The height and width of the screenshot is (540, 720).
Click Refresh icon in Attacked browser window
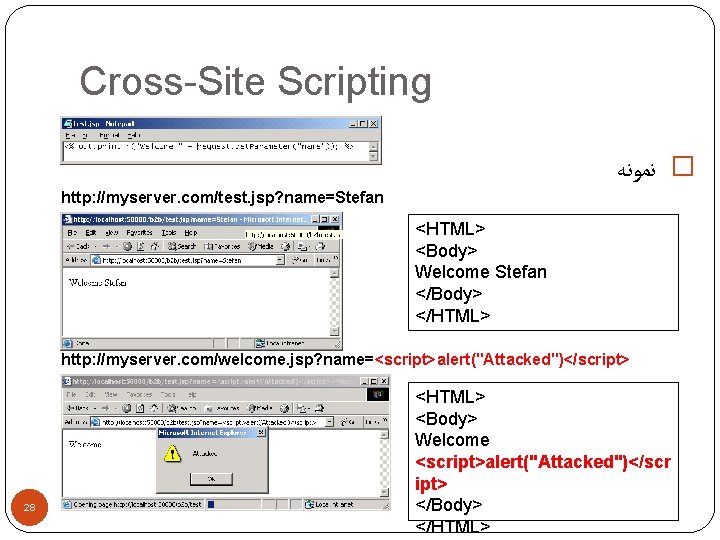coord(141,408)
